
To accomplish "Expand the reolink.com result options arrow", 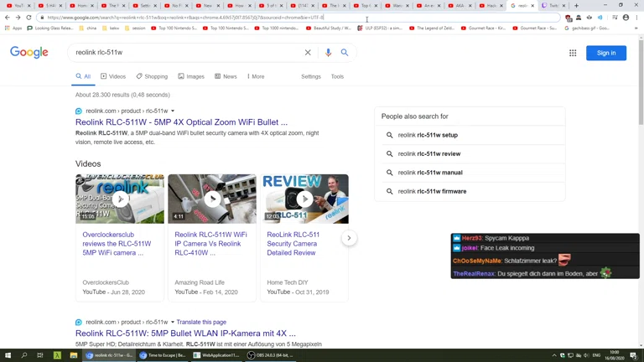I will pyautogui.click(x=173, y=111).
